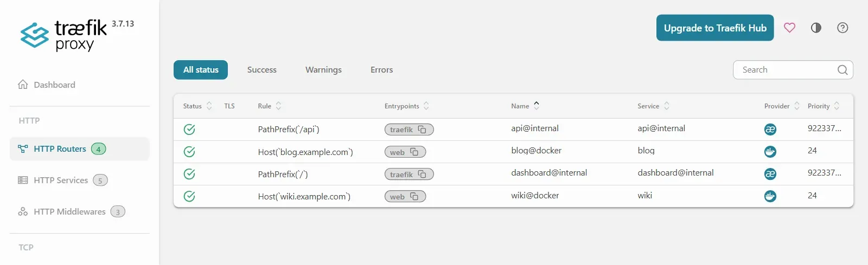
Task: Click docker provider icon for wiki@docker
Action: 770,196
